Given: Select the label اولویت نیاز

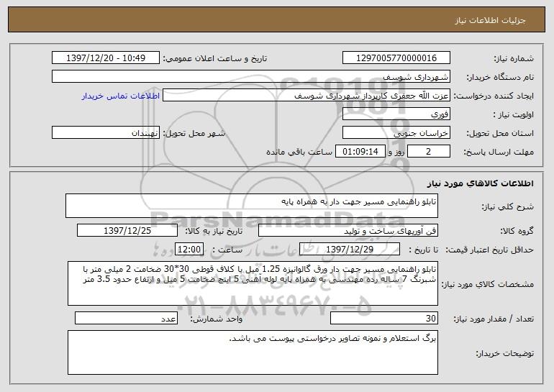Looking at the screenshot, I should 514,115.
